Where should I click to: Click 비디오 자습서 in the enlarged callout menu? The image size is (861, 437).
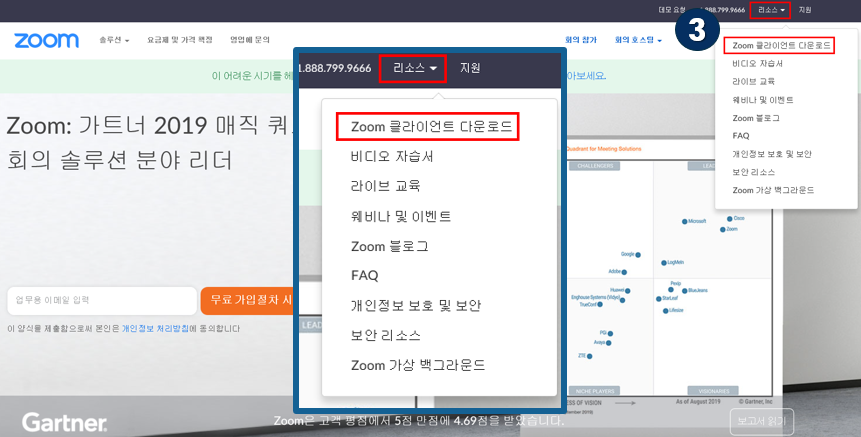392,156
